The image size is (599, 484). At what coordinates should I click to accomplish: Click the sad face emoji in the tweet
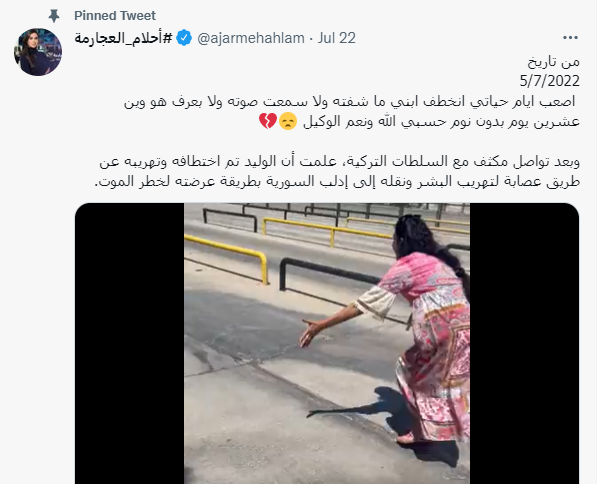point(288,121)
